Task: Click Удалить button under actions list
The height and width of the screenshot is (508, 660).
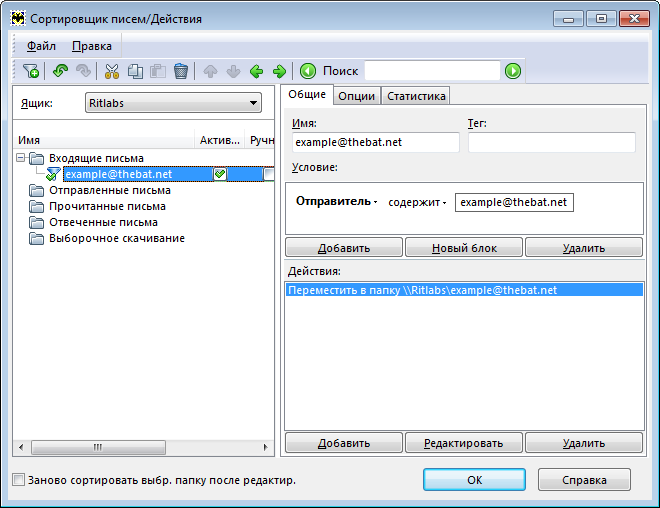Action: pyautogui.click(x=584, y=443)
